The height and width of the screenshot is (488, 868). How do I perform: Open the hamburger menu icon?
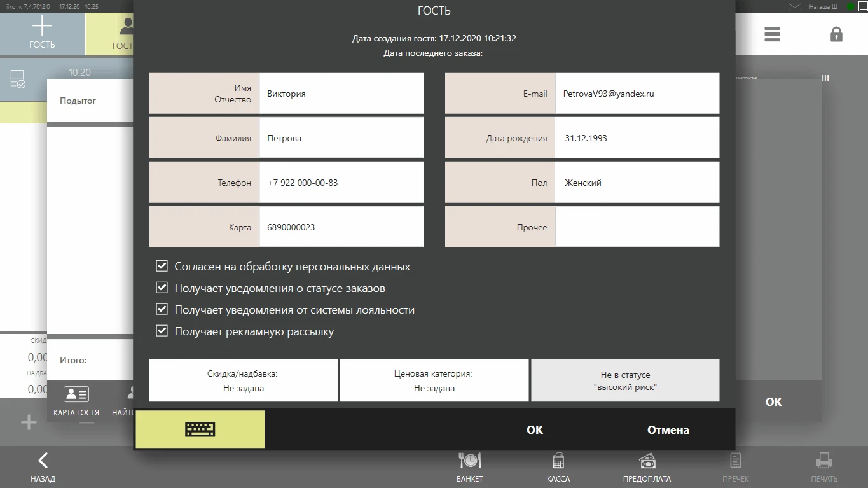pyautogui.click(x=772, y=34)
